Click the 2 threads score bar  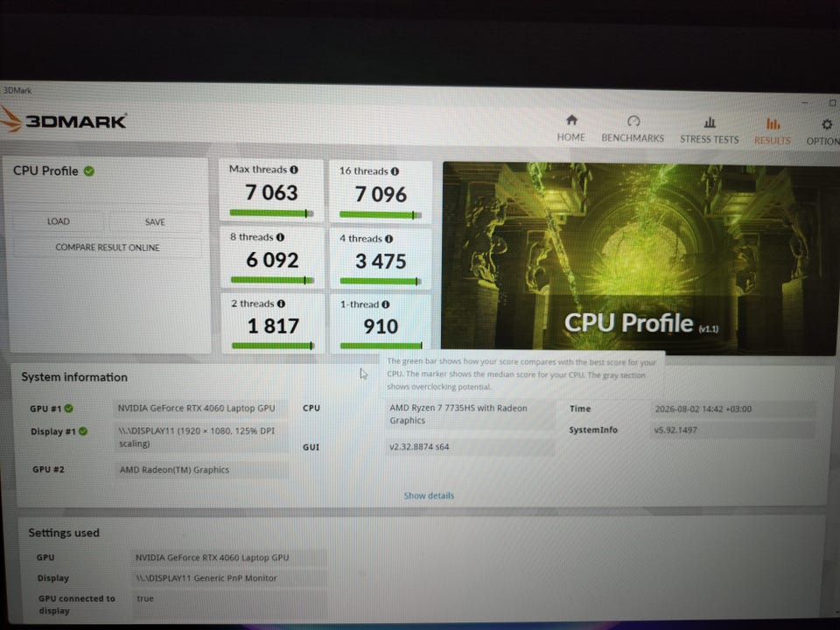point(273,346)
